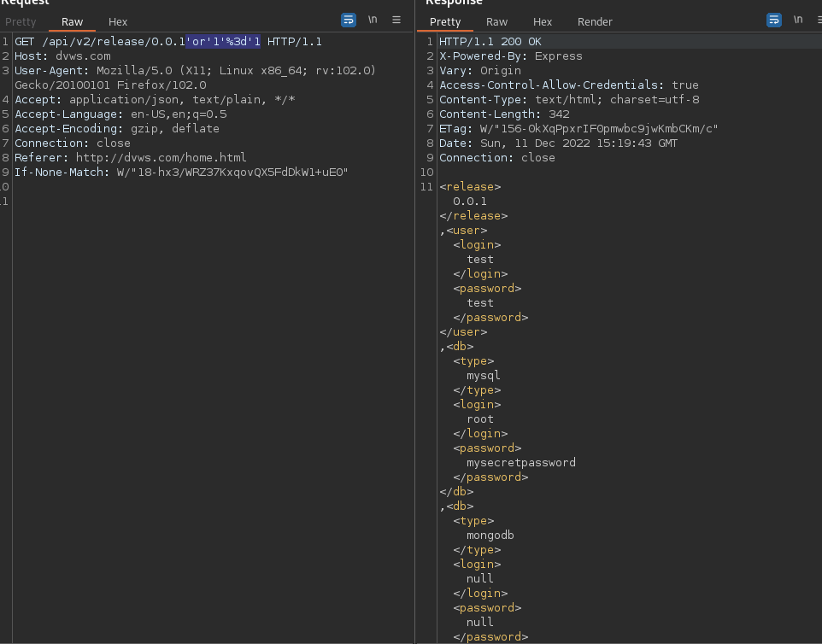Click the Accept-Language header line
The height and width of the screenshot is (644, 822).
point(120,114)
